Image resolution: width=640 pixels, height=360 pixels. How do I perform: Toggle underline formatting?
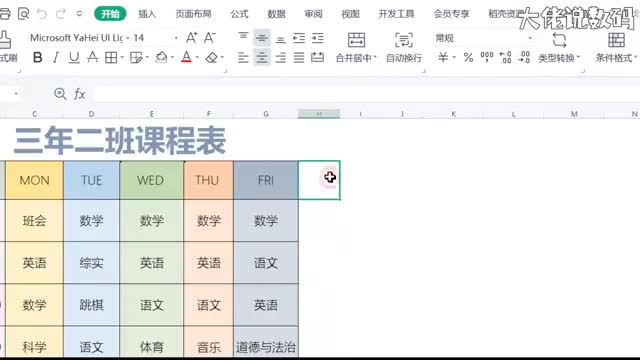pos(74,58)
